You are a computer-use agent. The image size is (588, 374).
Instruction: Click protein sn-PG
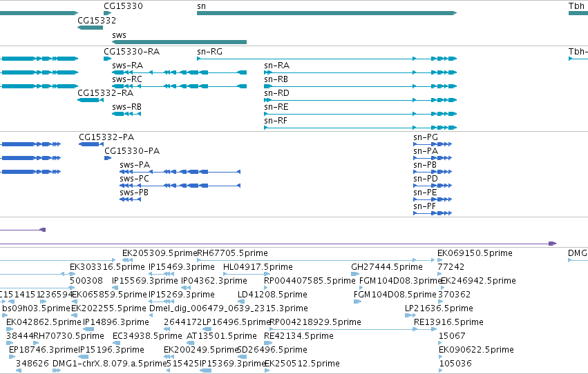click(x=433, y=144)
